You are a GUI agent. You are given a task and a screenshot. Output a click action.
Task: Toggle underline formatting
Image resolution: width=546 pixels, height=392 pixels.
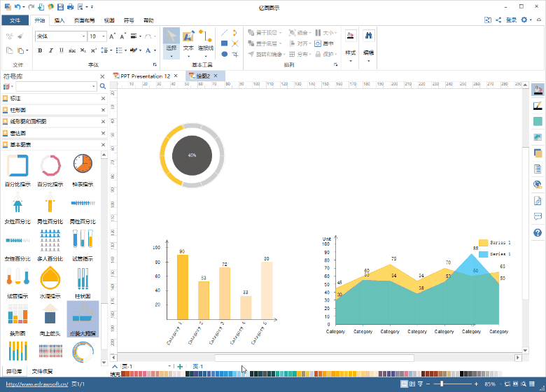[62, 50]
